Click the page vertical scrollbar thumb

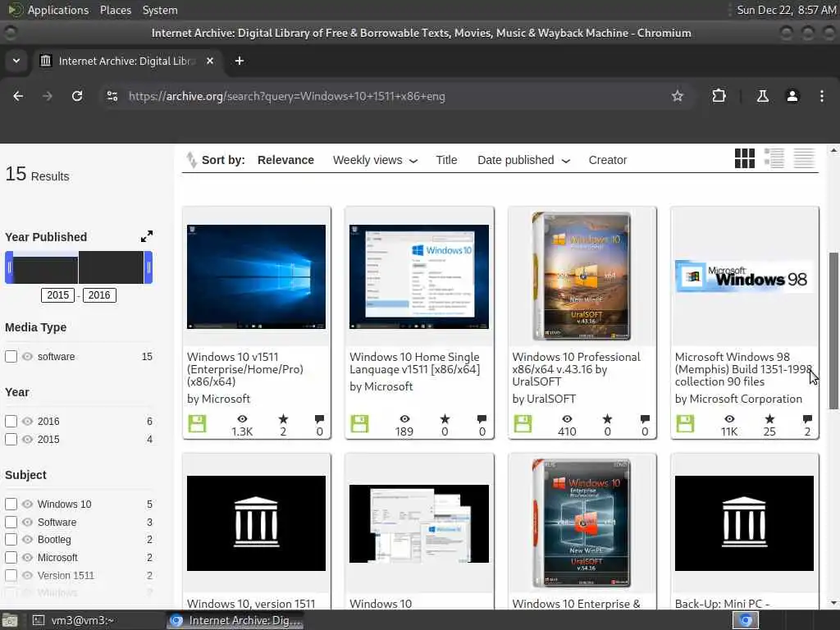point(833,330)
